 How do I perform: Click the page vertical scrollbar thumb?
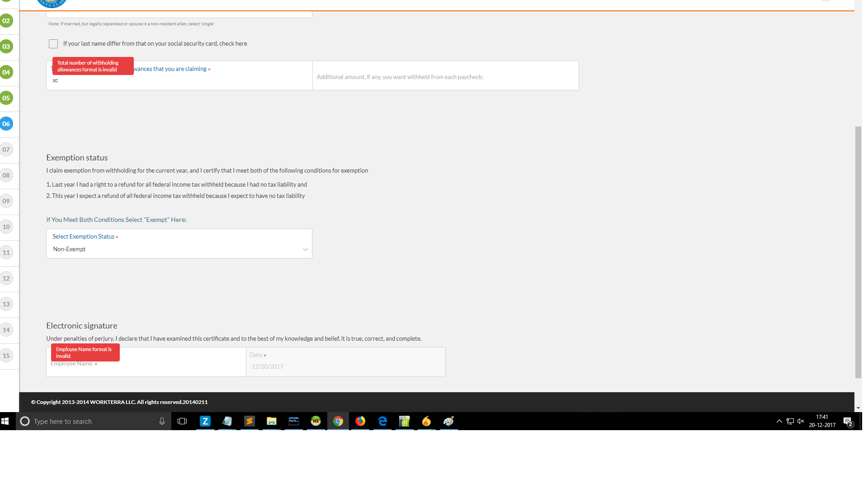tap(858, 252)
